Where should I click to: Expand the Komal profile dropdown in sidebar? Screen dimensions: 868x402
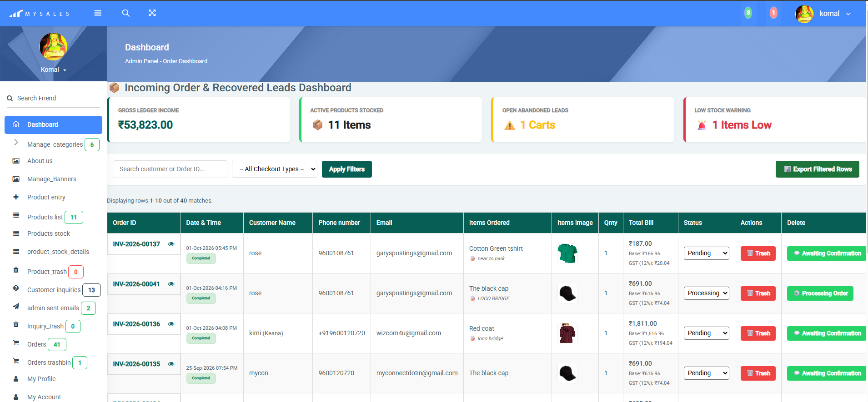coord(54,69)
